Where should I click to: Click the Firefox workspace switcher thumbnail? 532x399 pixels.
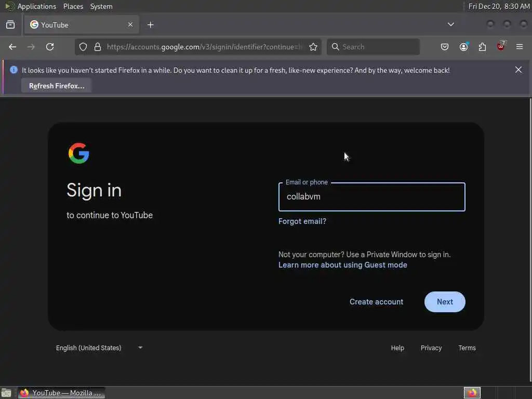(x=472, y=393)
